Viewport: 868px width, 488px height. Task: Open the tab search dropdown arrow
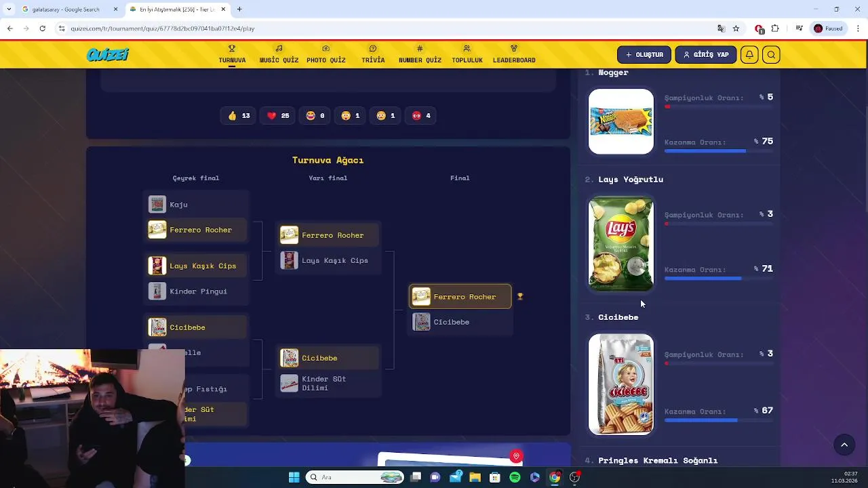[8, 9]
